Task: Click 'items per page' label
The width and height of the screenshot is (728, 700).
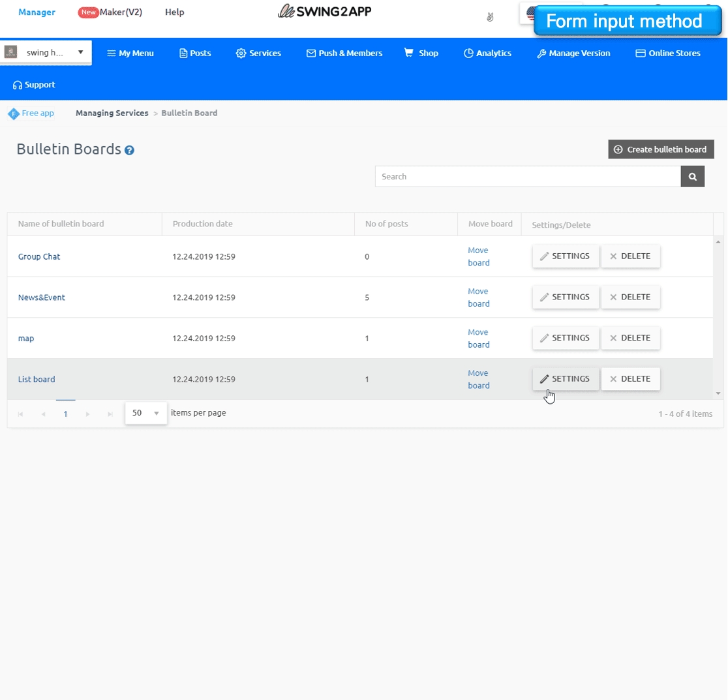Action: [198, 413]
